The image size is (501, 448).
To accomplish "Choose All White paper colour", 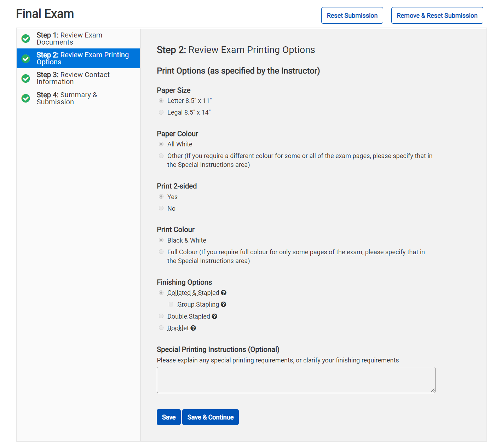I will tap(161, 144).
